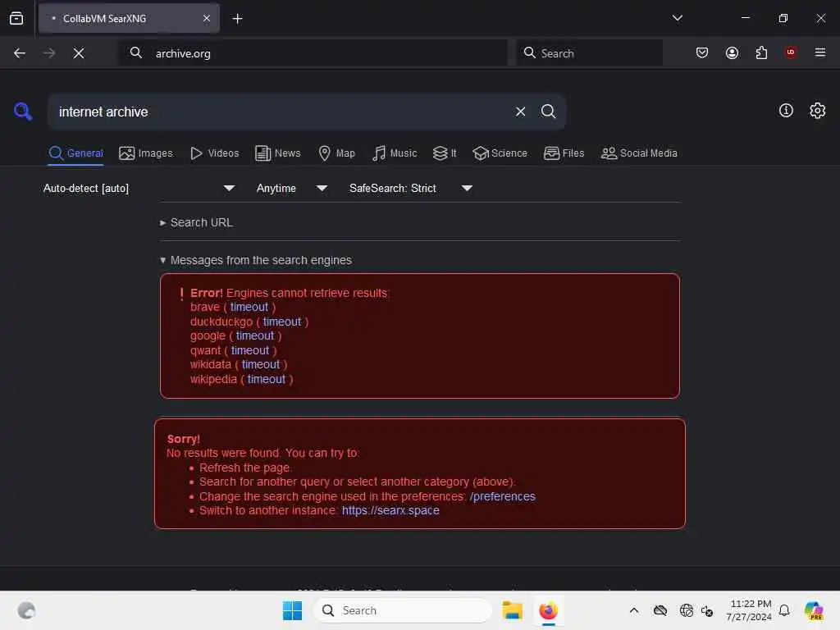Click the network globe tray icon
This screenshot has width=840, height=630.
(x=686, y=610)
